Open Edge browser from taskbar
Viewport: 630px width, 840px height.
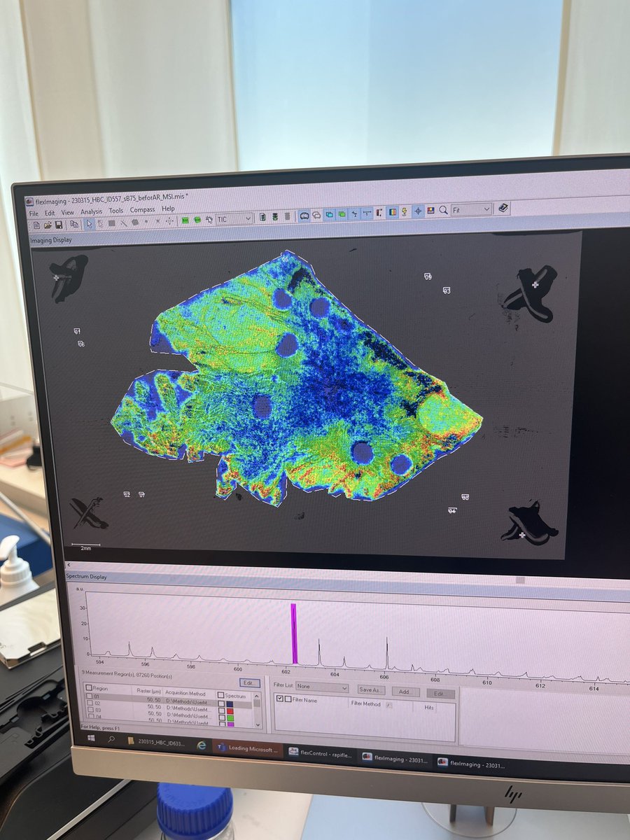tap(202, 745)
